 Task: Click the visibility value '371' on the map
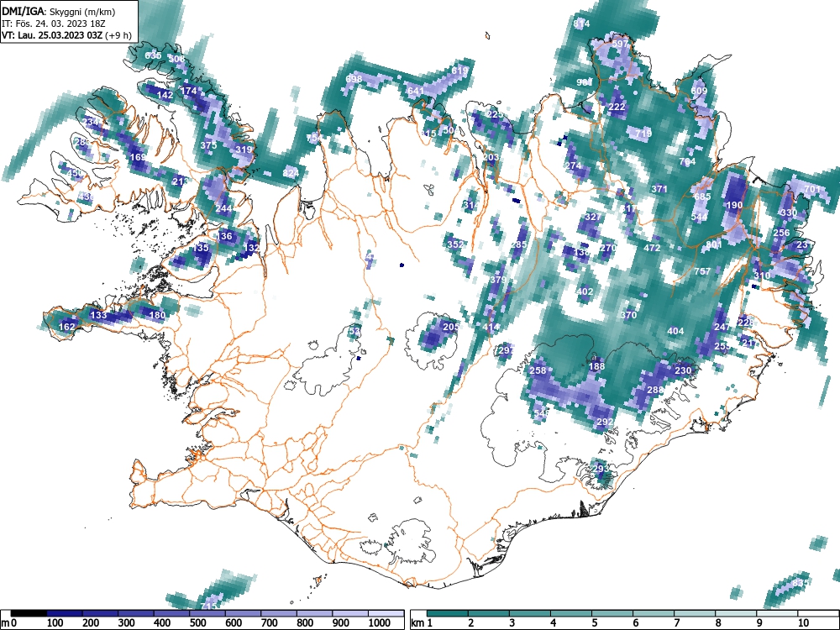click(x=659, y=189)
